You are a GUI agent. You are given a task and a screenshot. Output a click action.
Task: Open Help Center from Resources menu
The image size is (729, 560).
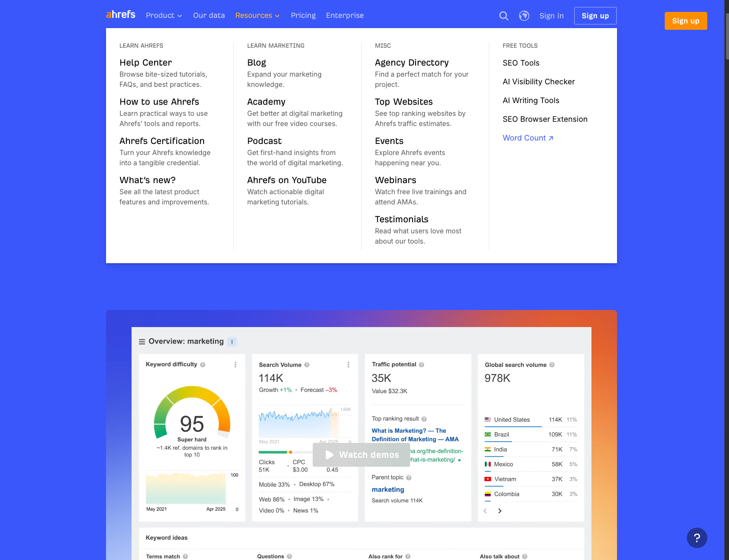(x=146, y=63)
